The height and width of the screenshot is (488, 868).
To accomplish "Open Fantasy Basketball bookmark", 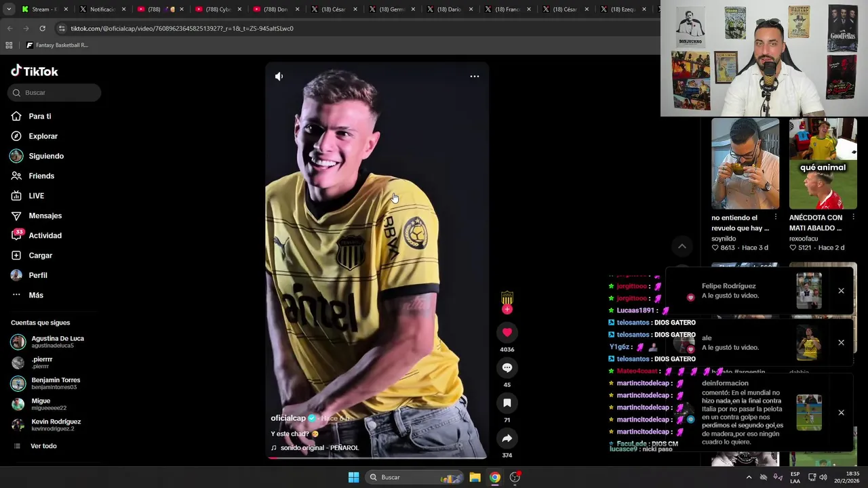I will (57, 45).
